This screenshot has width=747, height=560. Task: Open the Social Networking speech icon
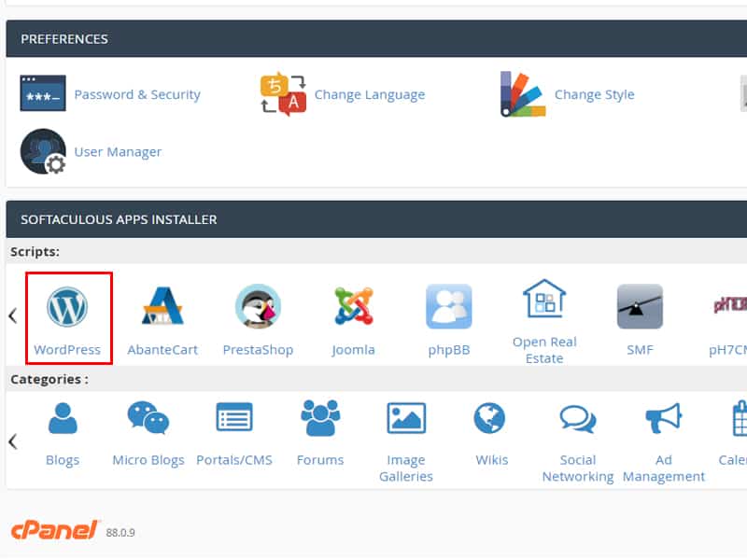click(577, 418)
